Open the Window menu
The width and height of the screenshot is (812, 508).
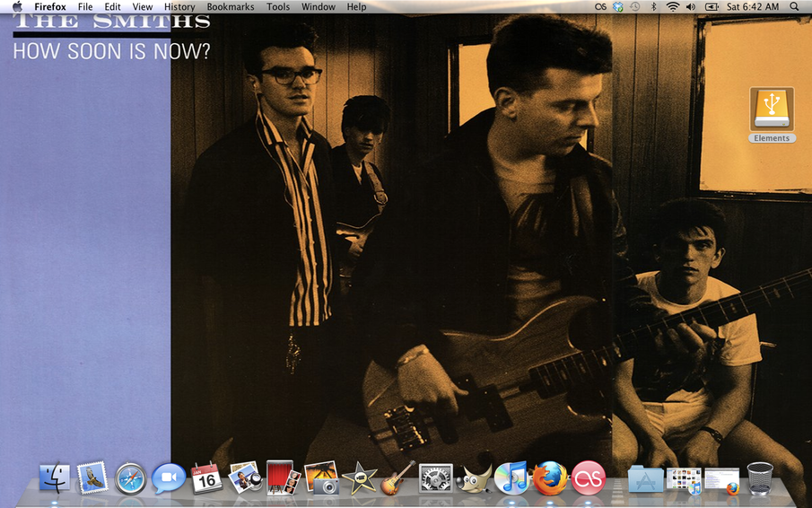319,7
